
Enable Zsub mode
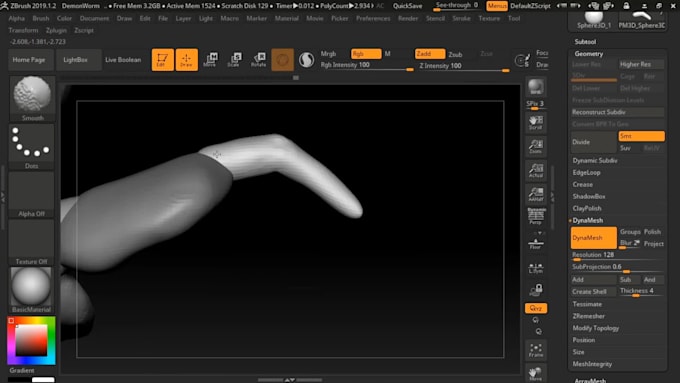[x=455, y=55]
